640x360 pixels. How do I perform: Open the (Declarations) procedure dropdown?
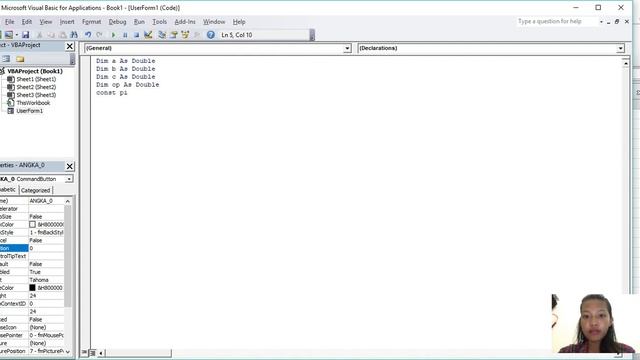[x=620, y=49]
